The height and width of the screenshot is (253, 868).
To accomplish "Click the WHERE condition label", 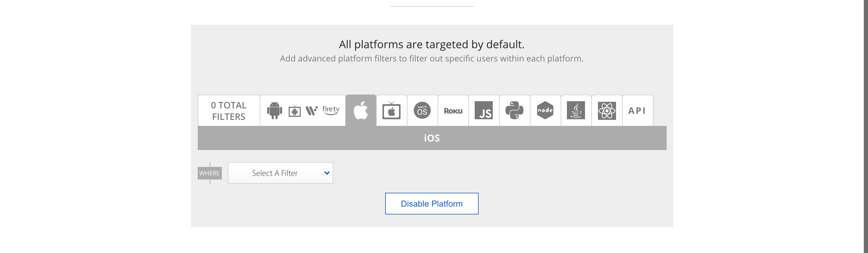I will (x=209, y=173).
